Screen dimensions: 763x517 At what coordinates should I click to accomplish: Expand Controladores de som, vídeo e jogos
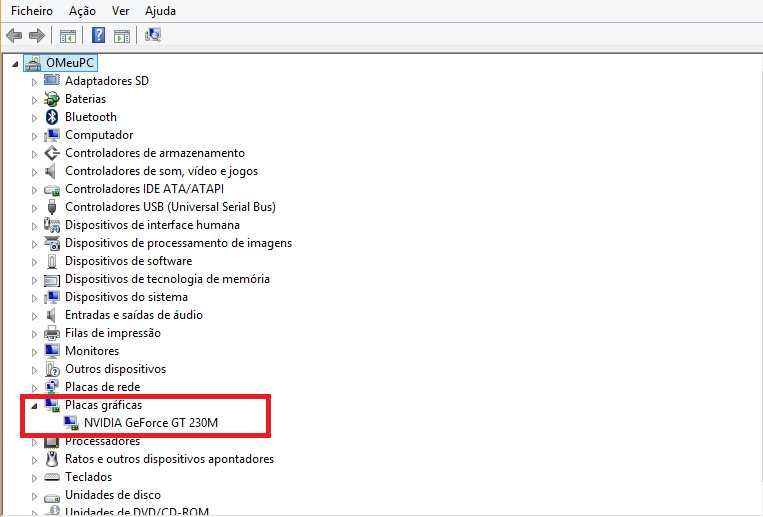point(34,172)
